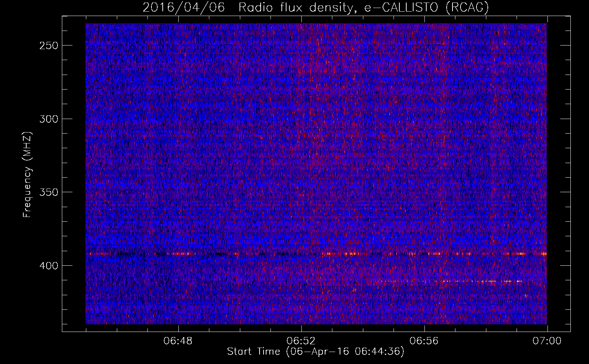Click the 07:00 time tick label
589x364 pixels.
(547, 341)
